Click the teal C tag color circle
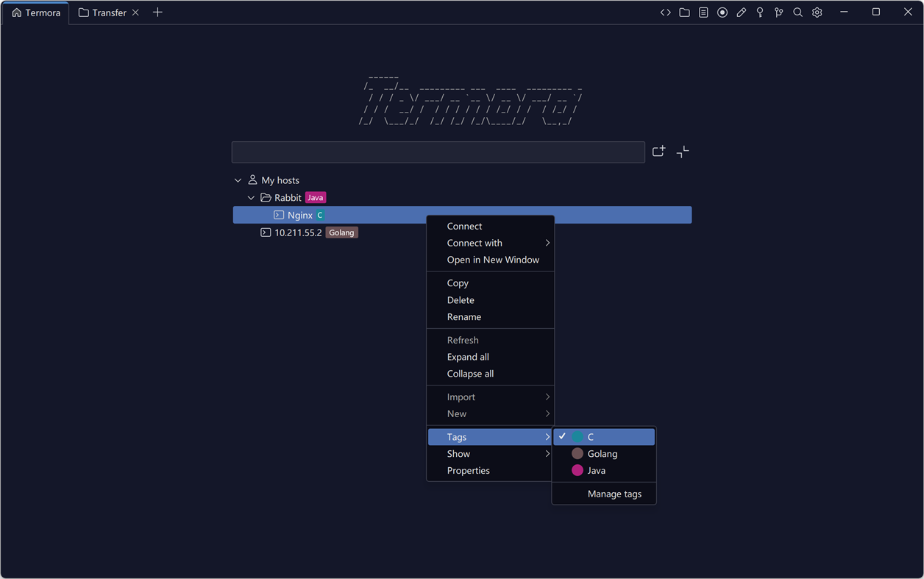Image resolution: width=924 pixels, height=579 pixels. point(577,437)
